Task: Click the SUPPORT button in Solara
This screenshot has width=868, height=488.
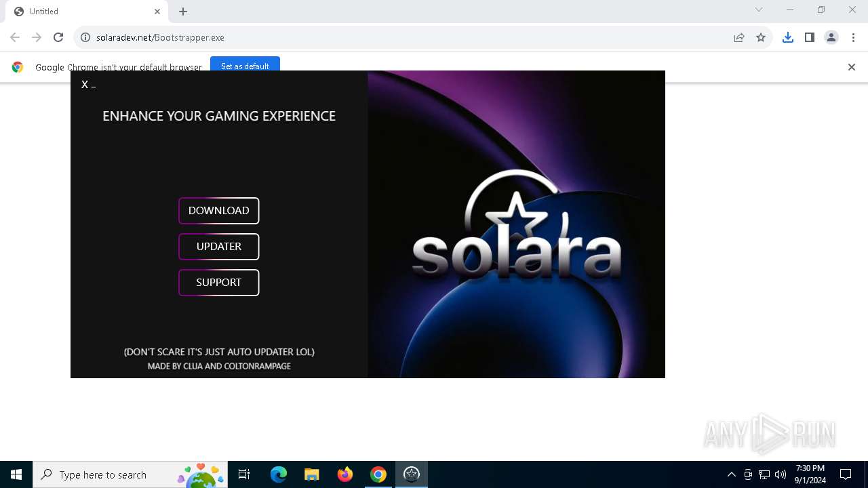Action: [x=218, y=283]
